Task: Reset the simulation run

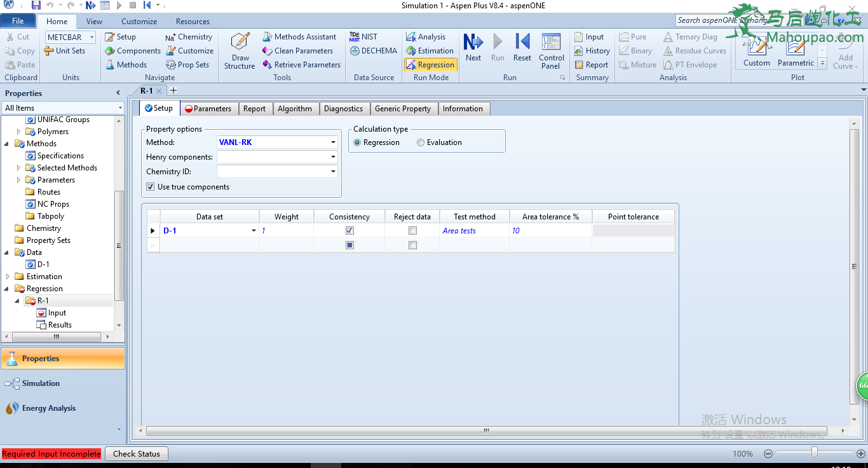Action: coord(522,48)
